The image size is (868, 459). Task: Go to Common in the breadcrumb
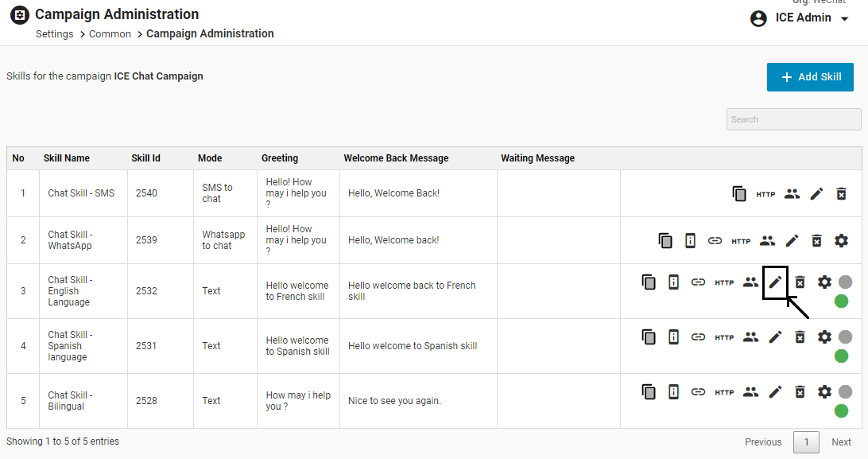coord(110,34)
